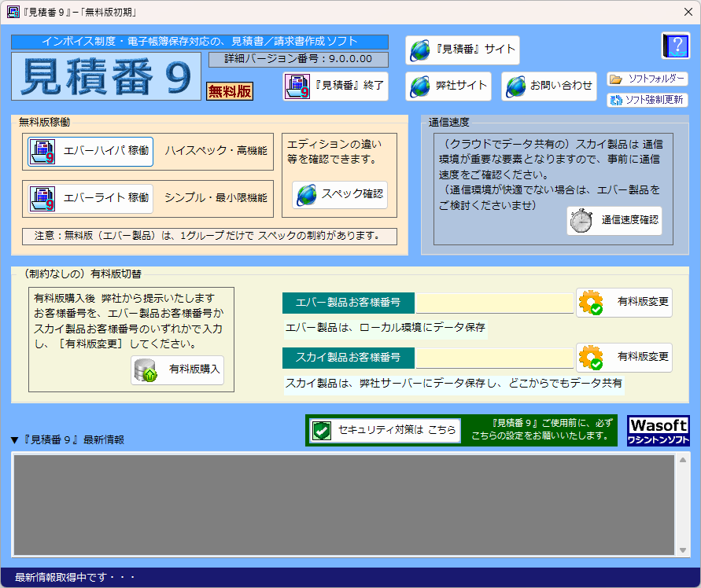701x588 pixels.
Task: Click the news list scroll down arrow
Action: click(x=683, y=550)
